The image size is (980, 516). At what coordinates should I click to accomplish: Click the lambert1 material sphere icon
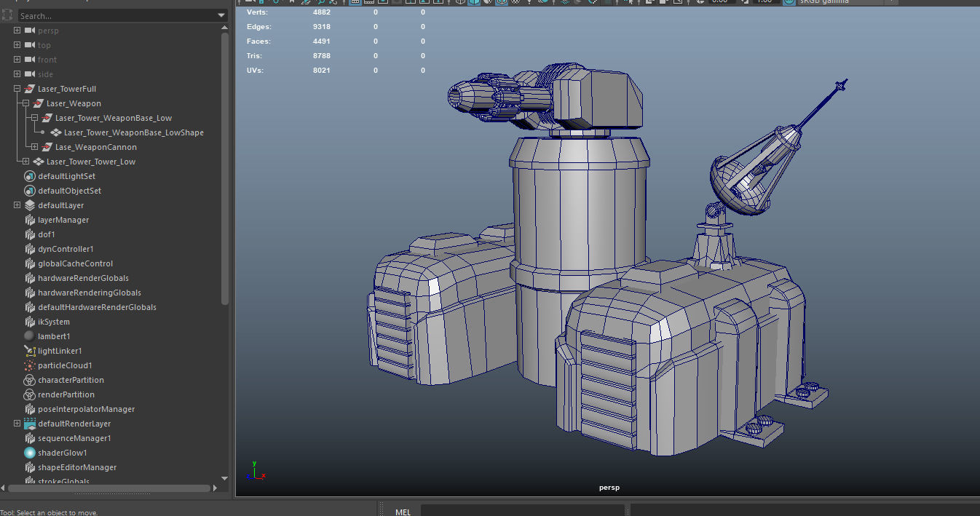[x=30, y=336]
